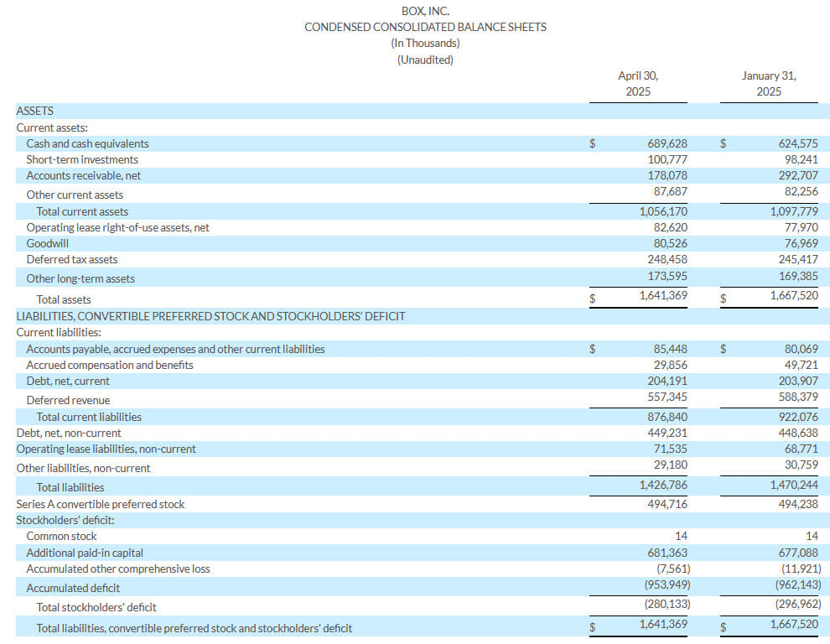Select the "Accounts payable, accrued expenses" row label
This screenshot has height=644, width=830.
175,349
